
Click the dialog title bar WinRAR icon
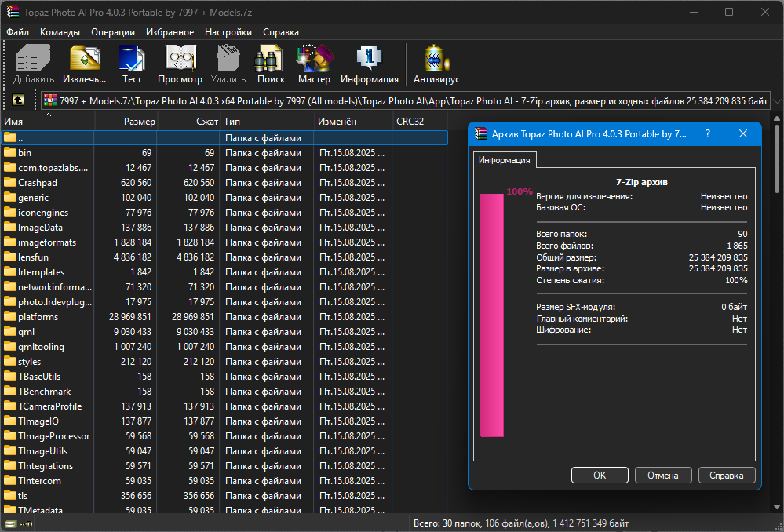click(481, 133)
